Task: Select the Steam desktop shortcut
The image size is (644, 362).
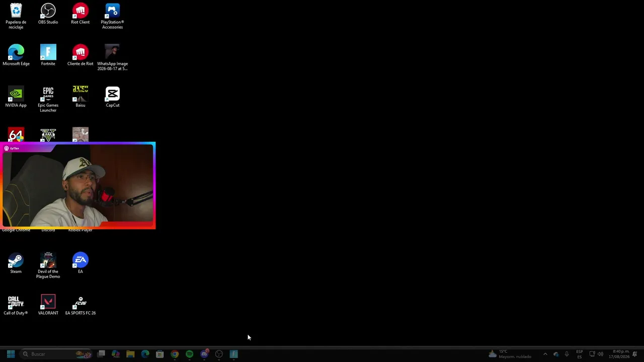Action: pos(16,263)
